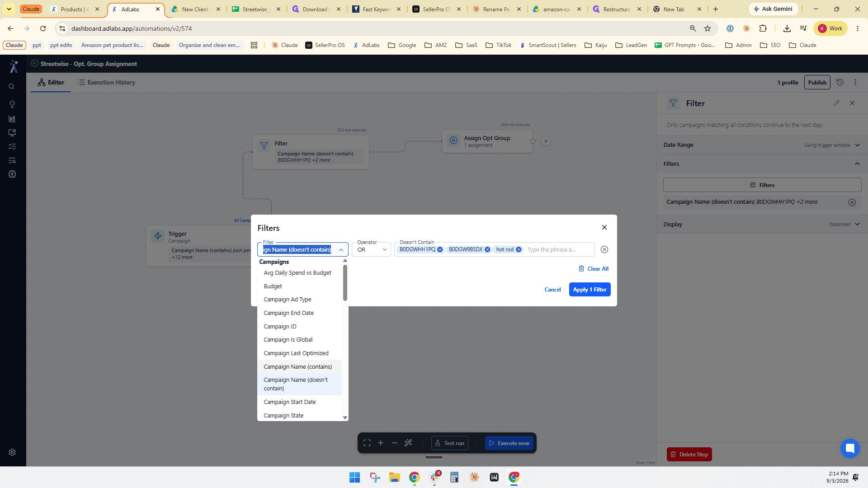Open the Filters button in side panel
868x488 pixels.
coord(762,185)
